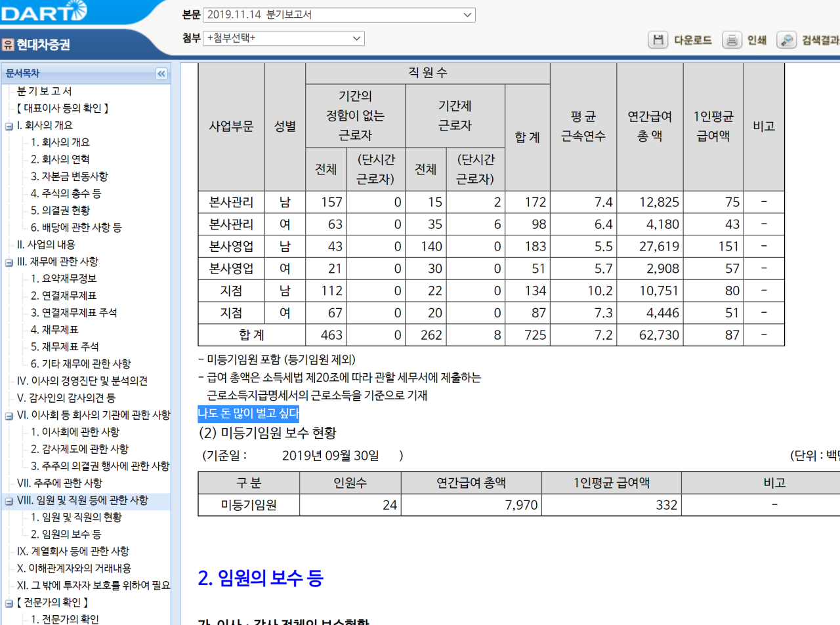Open VII. 주주에 관한 사항
The height and width of the screenshot is (625, 840).
point(60,483)
